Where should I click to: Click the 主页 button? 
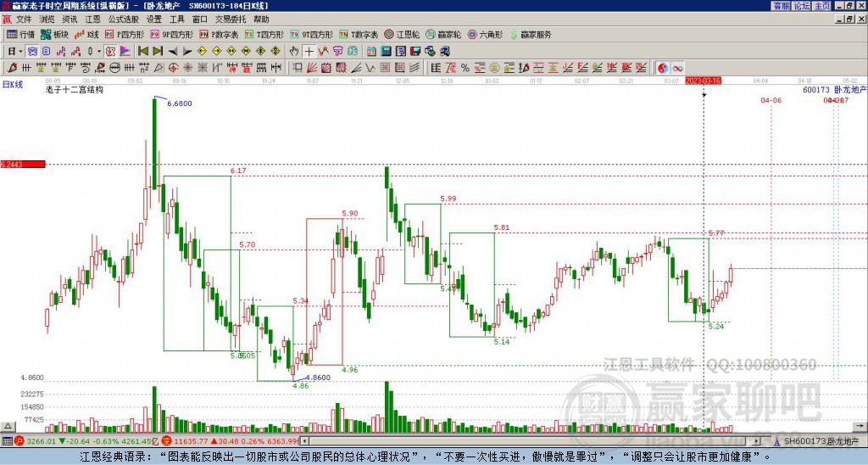point(822,6)
